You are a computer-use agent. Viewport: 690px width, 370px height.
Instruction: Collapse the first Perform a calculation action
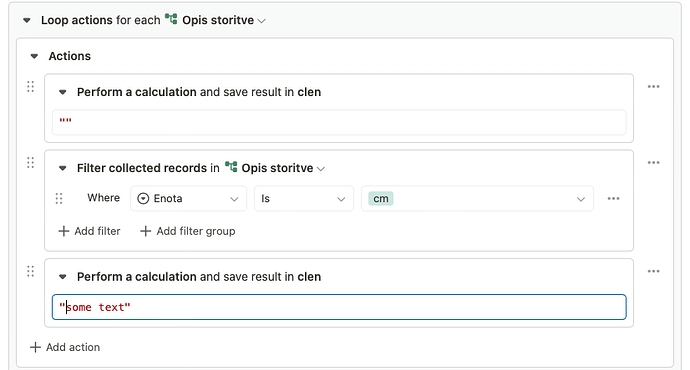click(x=62, y=92)
